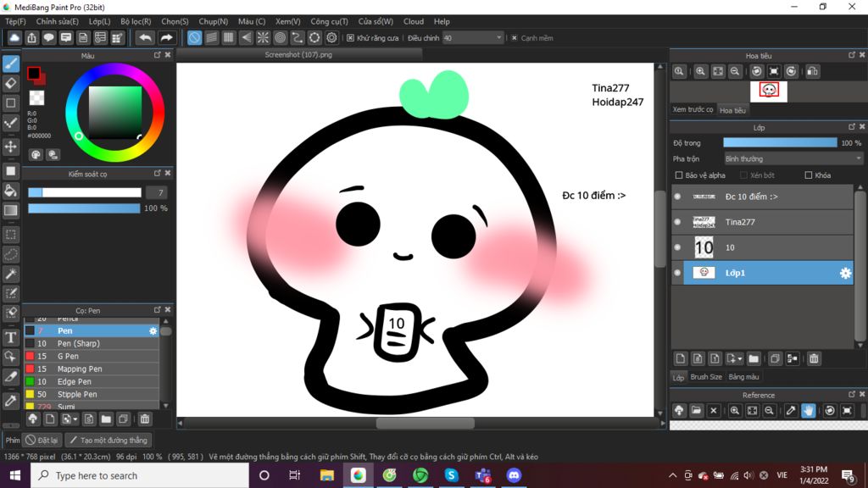Screen dimensions: 868x488
Task: Select the Stipple Pen brush
Action: [92, 395]
